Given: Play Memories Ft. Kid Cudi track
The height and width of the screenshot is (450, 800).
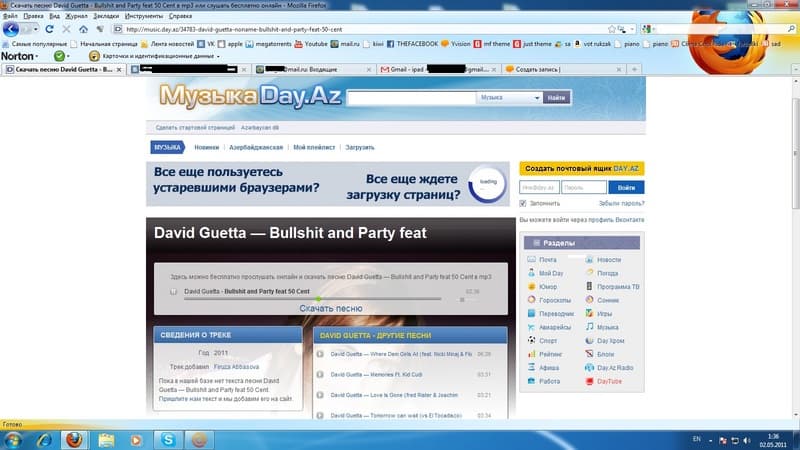Looking at the screenshot, I should click(320, 374).
